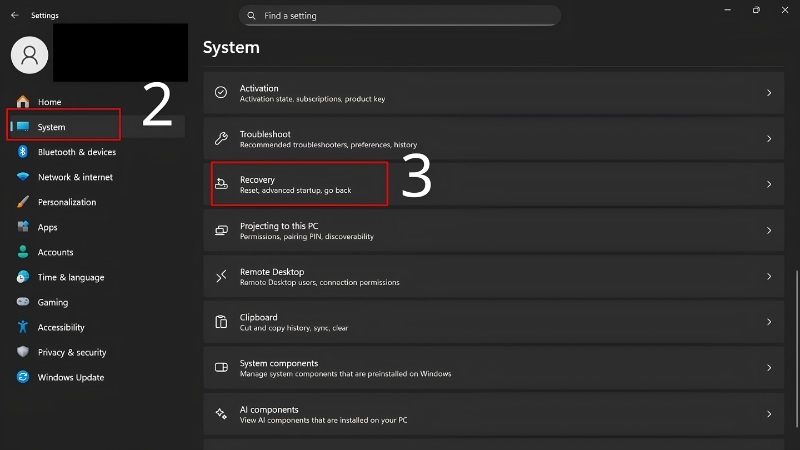The width and height of the screenshot is (800, 450).
Task: Click the user profile avatar
Action: coord(30,55)
